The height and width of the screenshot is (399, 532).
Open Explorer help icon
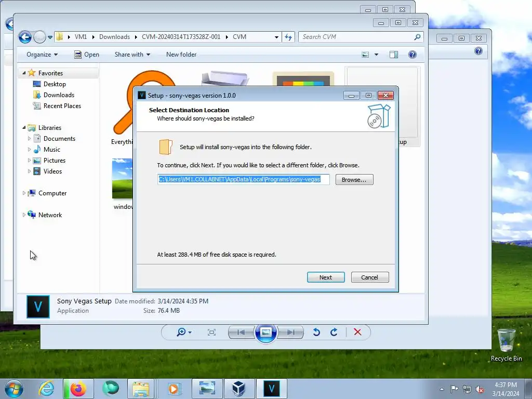point(412,54)
